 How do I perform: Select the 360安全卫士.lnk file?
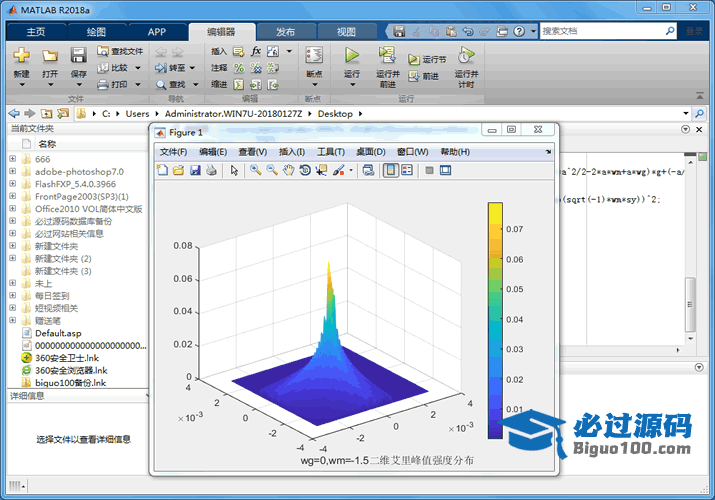(x=67, y=358)
